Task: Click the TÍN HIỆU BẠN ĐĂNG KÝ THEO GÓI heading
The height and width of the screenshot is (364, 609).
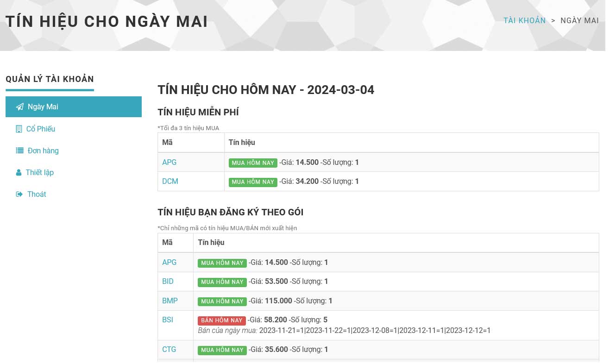Action: tap(231, 212)
